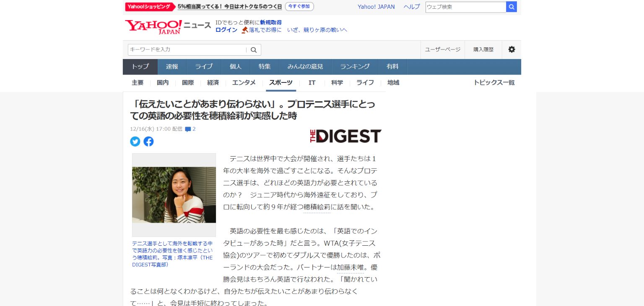Open the 経済 category
This screenshot has height=306, width=644.
pyautogui.click(x=213, y=83)
